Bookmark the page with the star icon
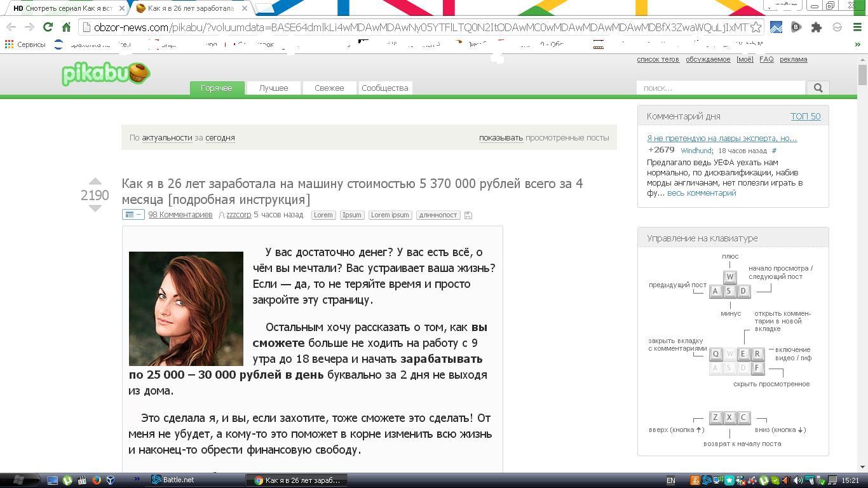This screenshot has width=868, height=488. [x=756, y=27]
